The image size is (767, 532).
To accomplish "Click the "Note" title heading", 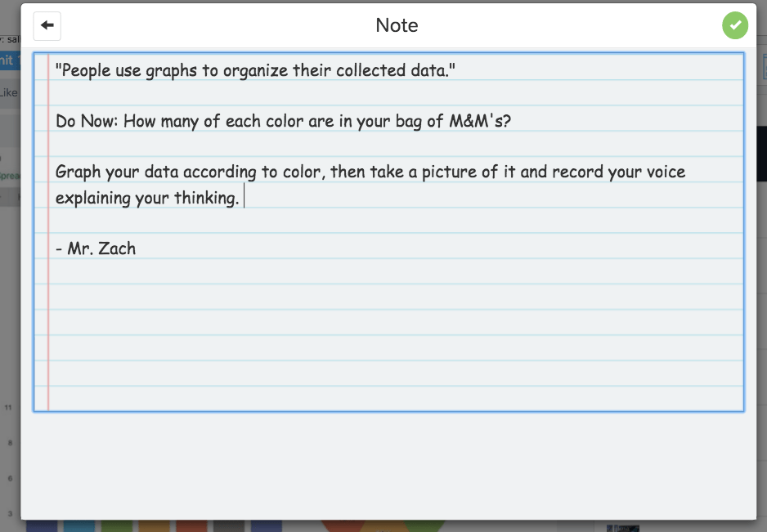I will coord(397,25).
